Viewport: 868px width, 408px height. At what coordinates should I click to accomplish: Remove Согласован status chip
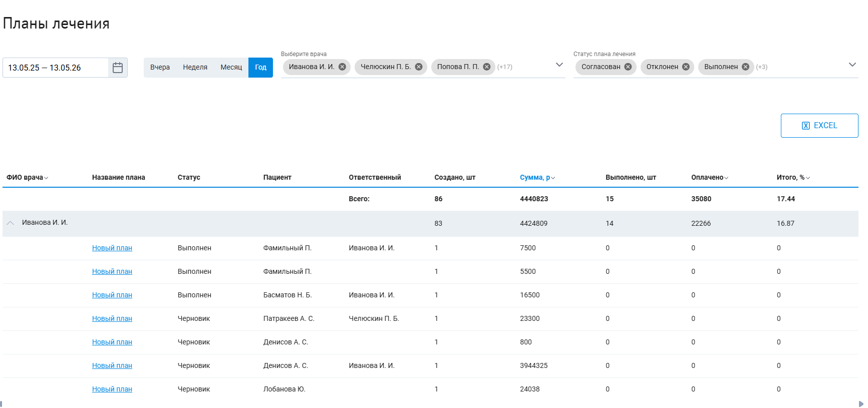click(x=628, y=67)
